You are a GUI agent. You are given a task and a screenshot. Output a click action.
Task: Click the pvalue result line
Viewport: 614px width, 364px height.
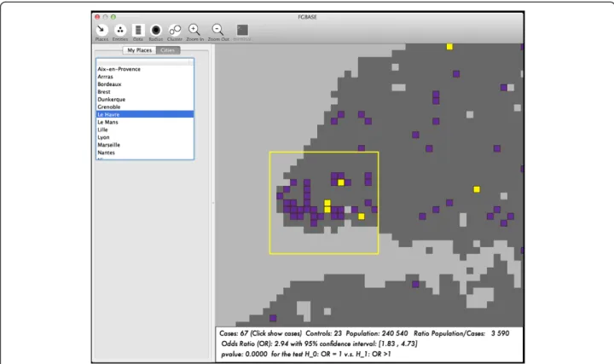tap(306, 354)
